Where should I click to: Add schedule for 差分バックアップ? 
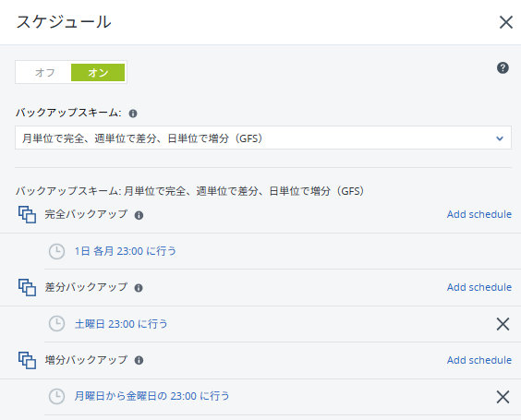click(x=479, y=287)
